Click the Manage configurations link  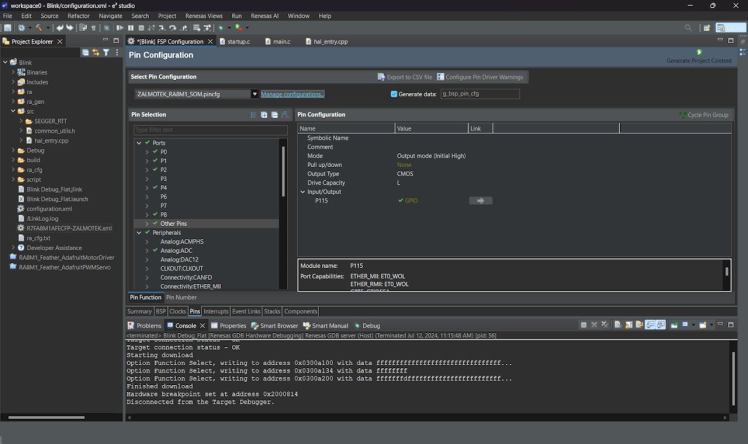tap(293, 94)
